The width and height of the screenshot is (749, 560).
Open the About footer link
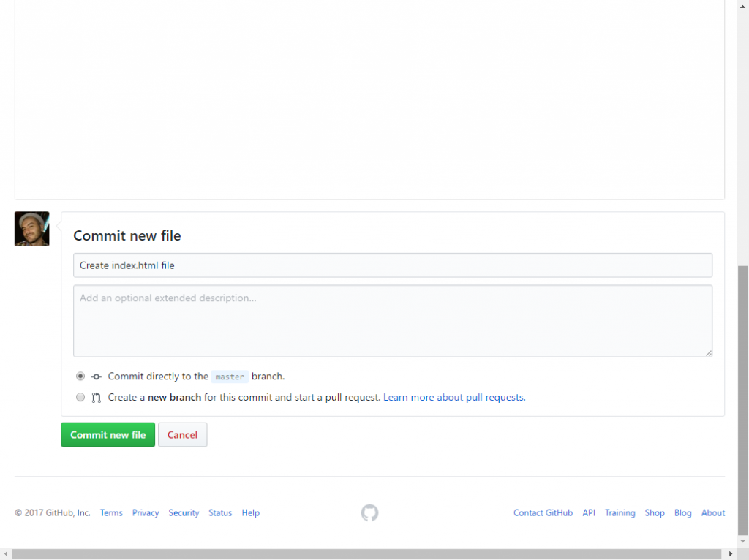713,512
